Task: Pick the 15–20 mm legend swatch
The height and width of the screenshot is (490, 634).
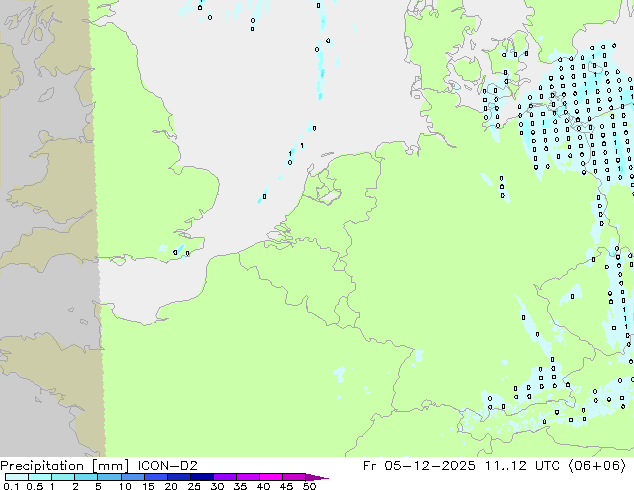Action: [155, 477]
